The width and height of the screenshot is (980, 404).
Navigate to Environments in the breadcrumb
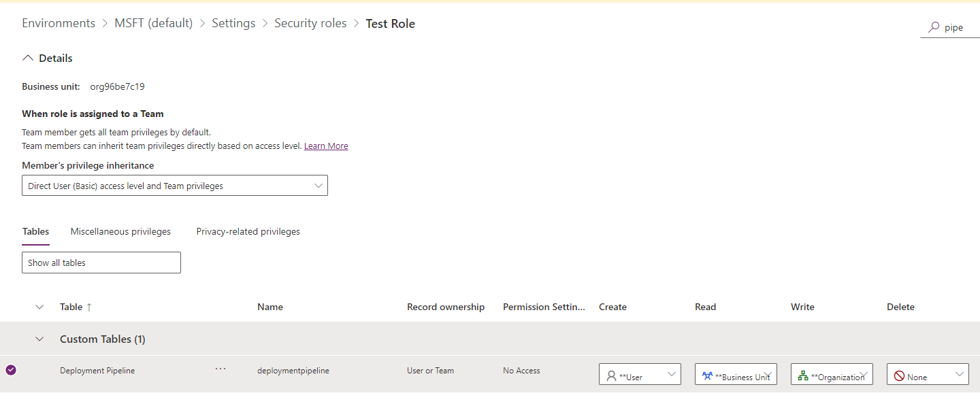tap(59, 22)
